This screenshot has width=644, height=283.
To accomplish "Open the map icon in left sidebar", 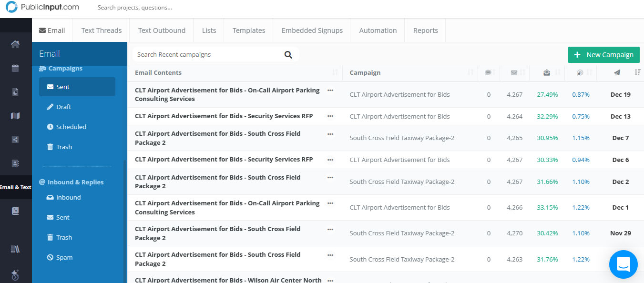I will coord(15,116).
